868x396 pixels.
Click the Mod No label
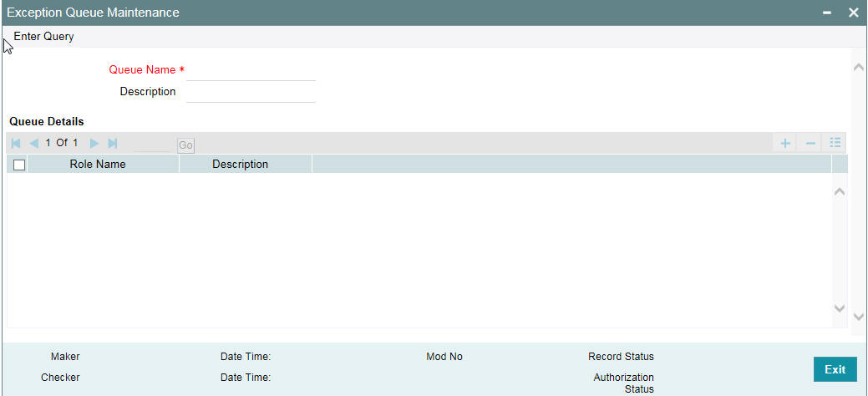[444, 357]
